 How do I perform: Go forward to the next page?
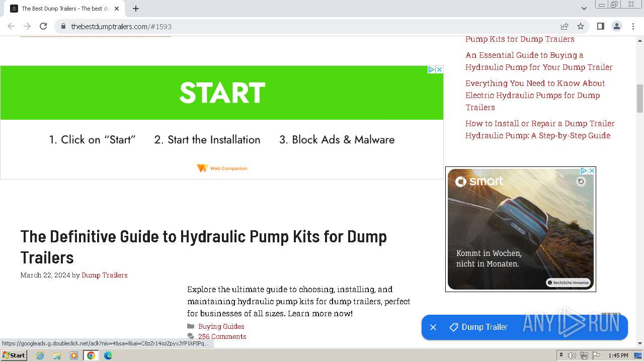pos(27,26)
